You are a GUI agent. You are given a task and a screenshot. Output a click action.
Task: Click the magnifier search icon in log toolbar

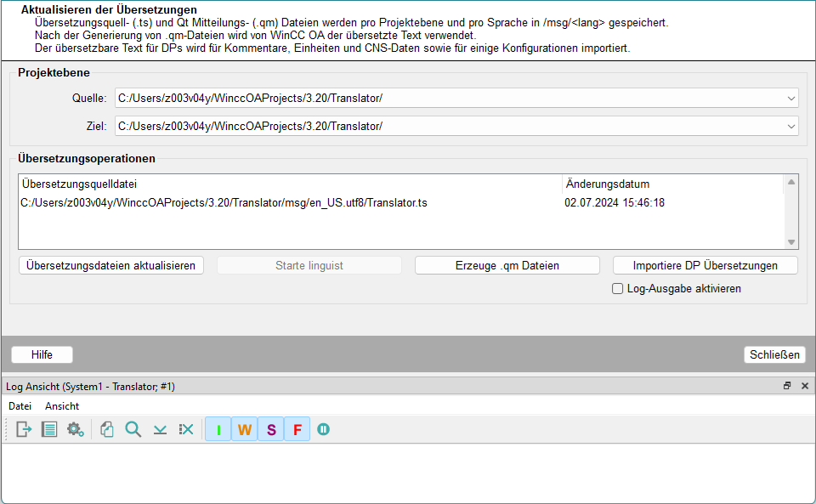coord(133,429)
